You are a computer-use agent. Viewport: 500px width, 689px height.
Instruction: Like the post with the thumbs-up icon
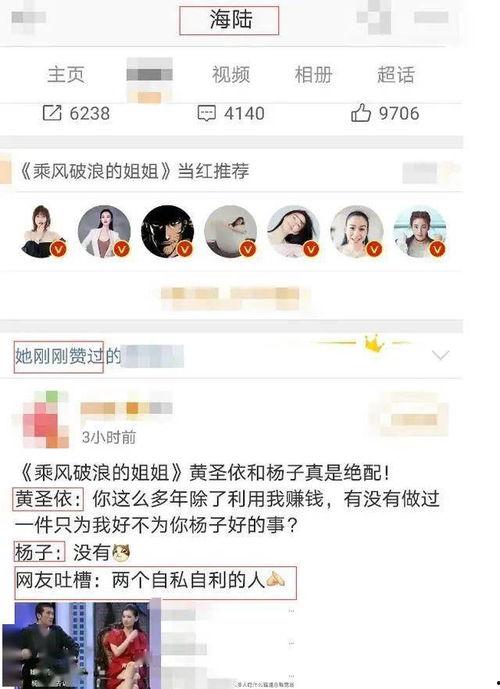point(361,113)
